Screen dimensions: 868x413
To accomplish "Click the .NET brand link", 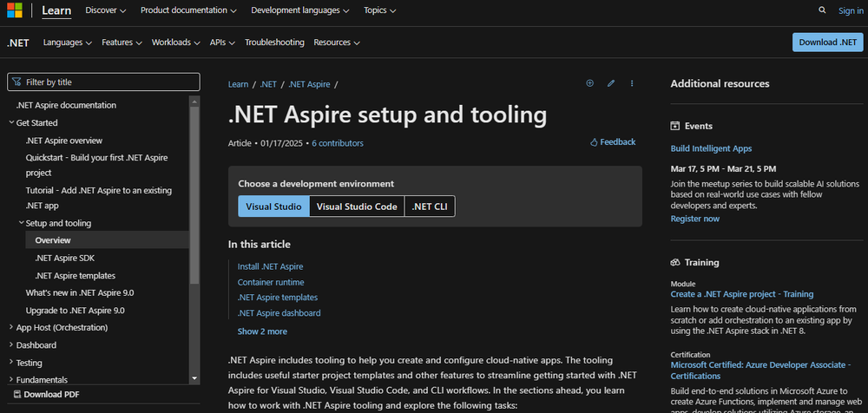I will coord(17,43).
